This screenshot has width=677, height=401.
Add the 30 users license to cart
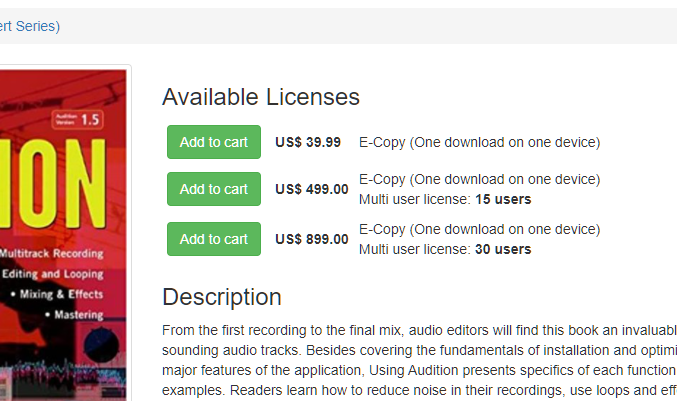point(213,239)
